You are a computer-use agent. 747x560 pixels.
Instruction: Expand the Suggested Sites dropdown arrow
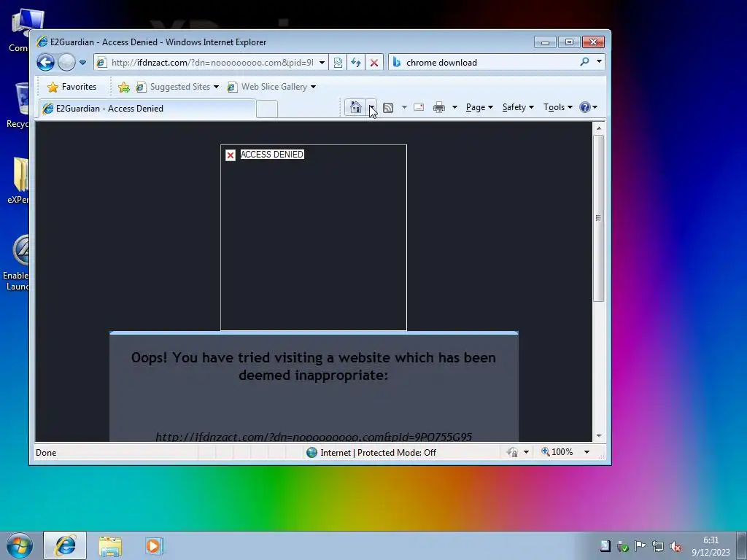click(x=216, y=87)
